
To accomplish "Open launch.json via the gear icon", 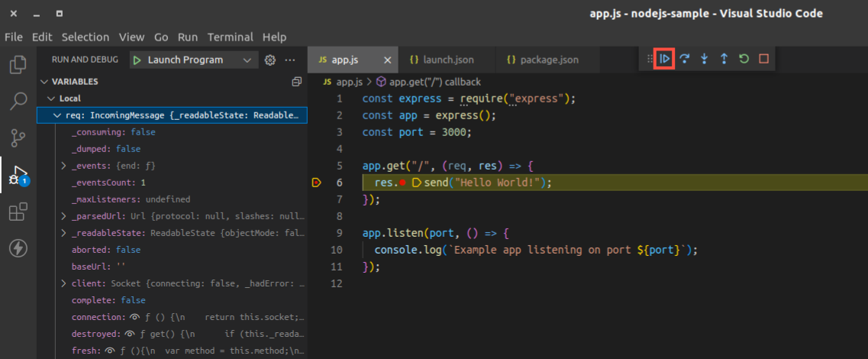I will click(x=270, y=60).
